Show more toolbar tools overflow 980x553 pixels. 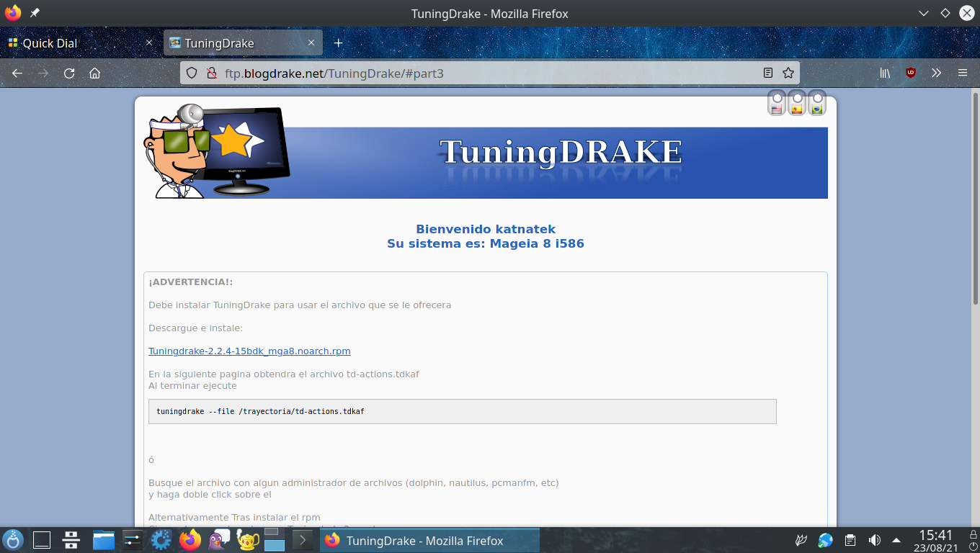(x=937, y=73)
